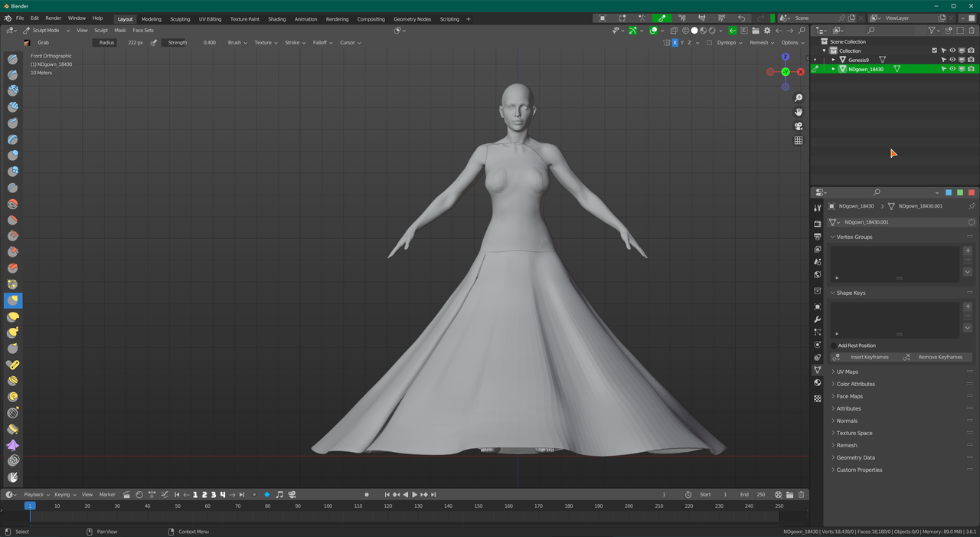Click the radius pressure sensitivity pen icon
This screenshot has height=537, width=980.
point(154,43)
